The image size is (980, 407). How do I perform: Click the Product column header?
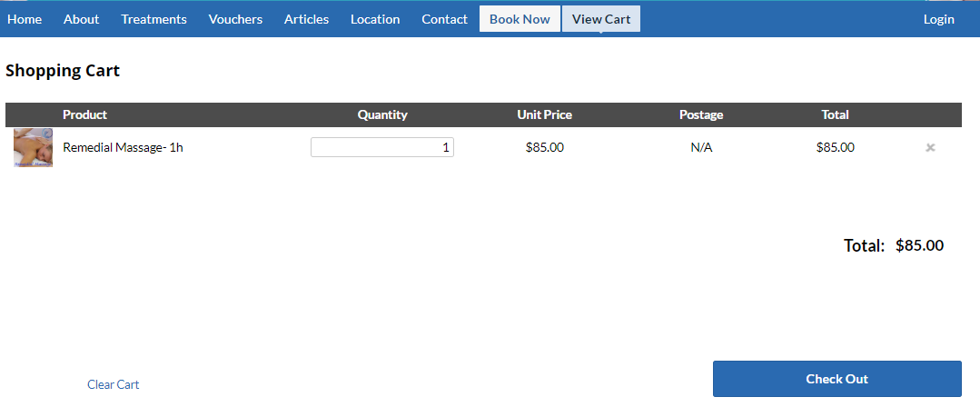(x=84, y=114)
